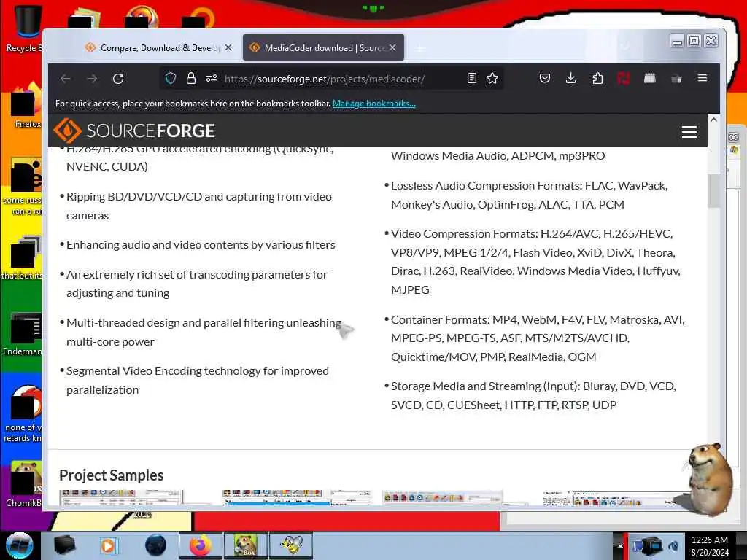Image resolution: width=747 pixels, height=560 pixels.
Task: Click the 'Segmental Video Encoding technology' bullet
Action: click(x=197, y=380)
